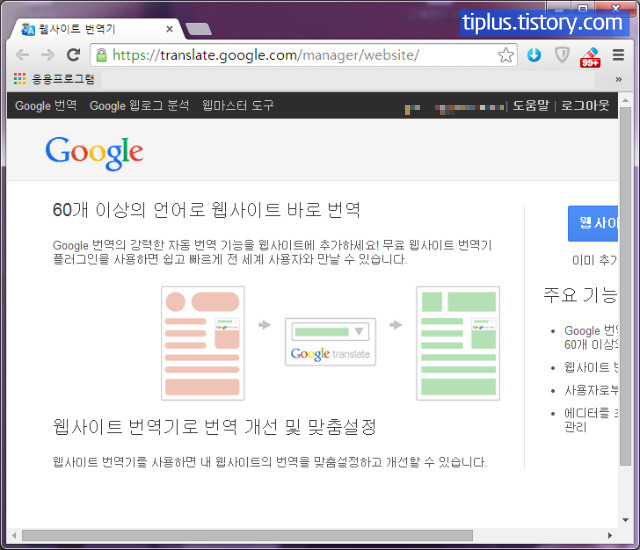Click the vertical scrollbar down arrow
Viewport: 640px width, 550px height.
(x=625, y=520)
